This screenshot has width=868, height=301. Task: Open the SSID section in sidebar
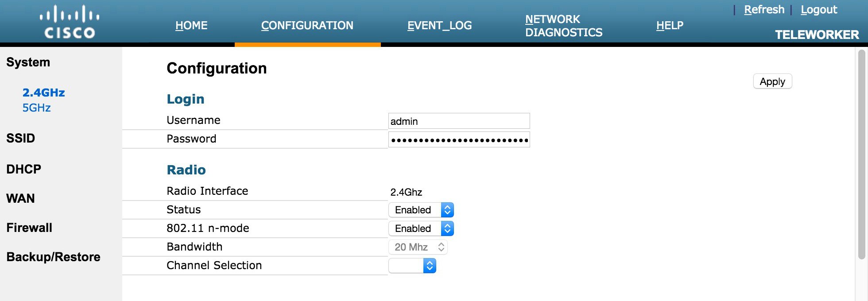point(20,138)
